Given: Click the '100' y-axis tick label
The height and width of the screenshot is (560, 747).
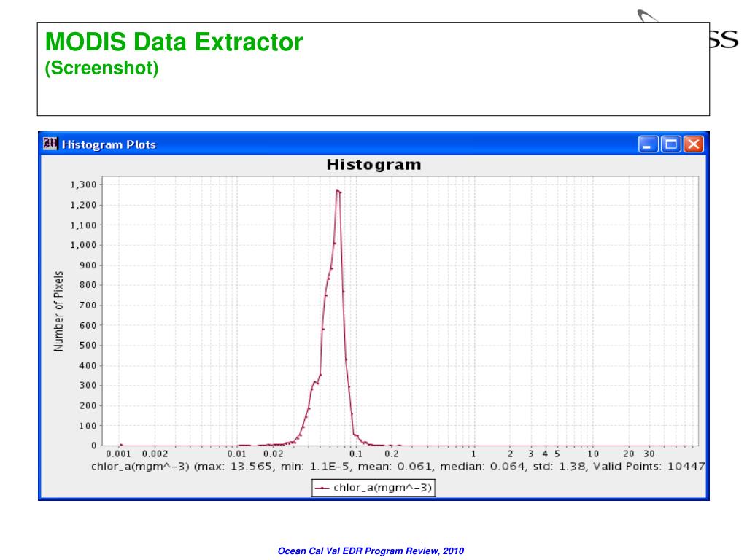Looking at the screenshot, I should (88, 426).
